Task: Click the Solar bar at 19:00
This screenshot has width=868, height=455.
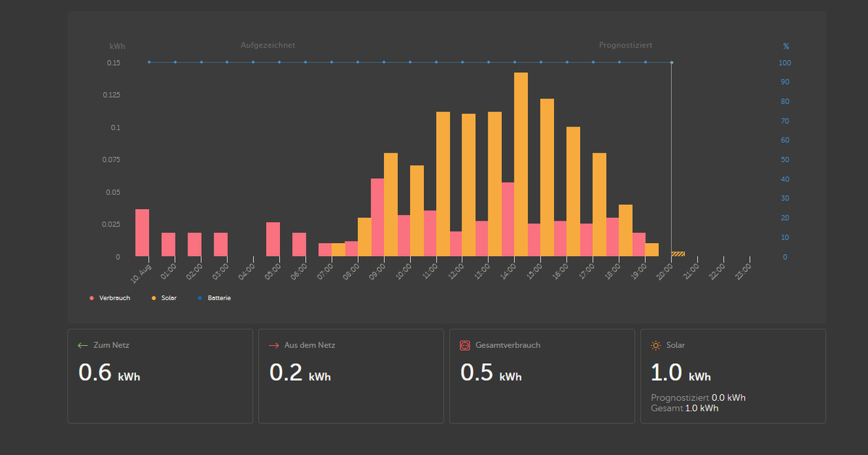Action: tap(652, 250)
